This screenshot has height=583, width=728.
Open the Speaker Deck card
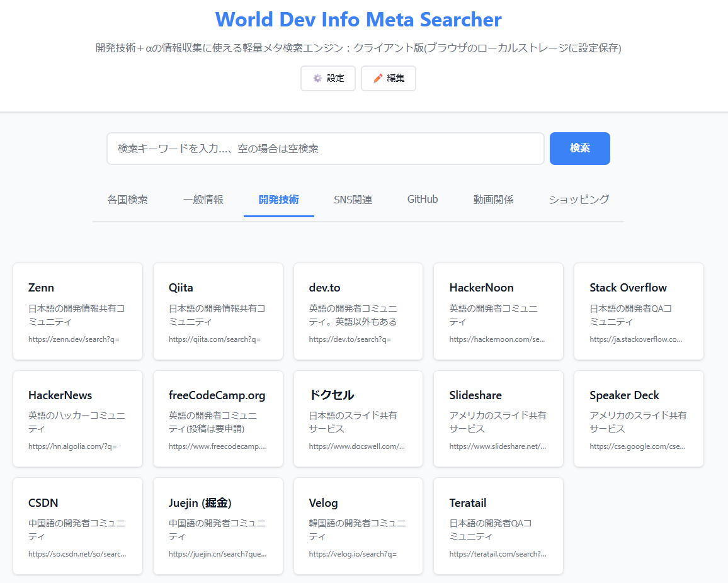click(638, 418)
